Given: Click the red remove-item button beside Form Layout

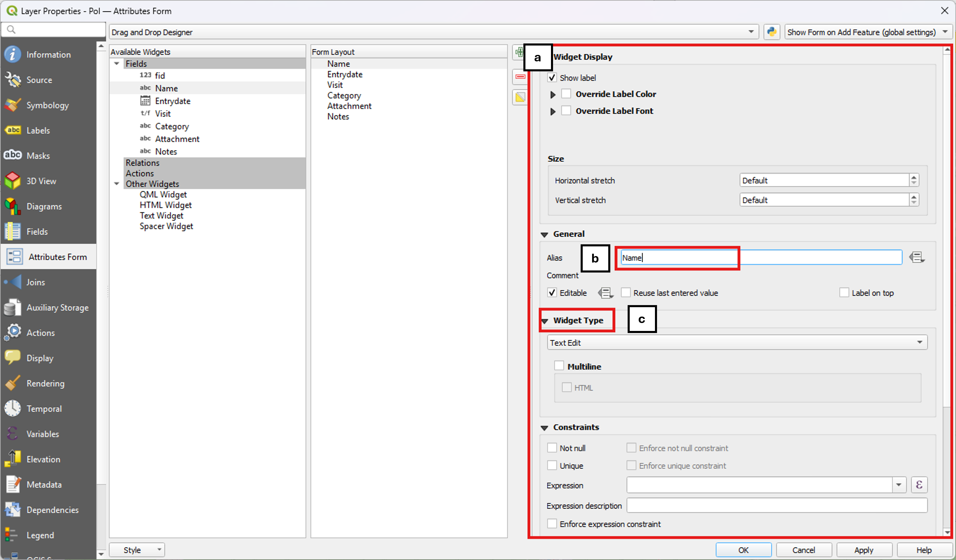Looking at the screenshot, I should click(x=520, y=77).
